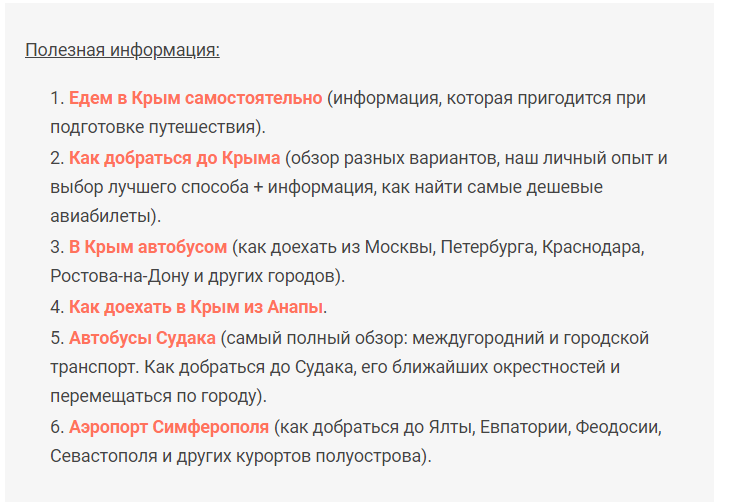The height and width of the screenshot is (502, 730).
Task: Open the 'Как добраться до Крыма' link
Action: pos(175,158)
